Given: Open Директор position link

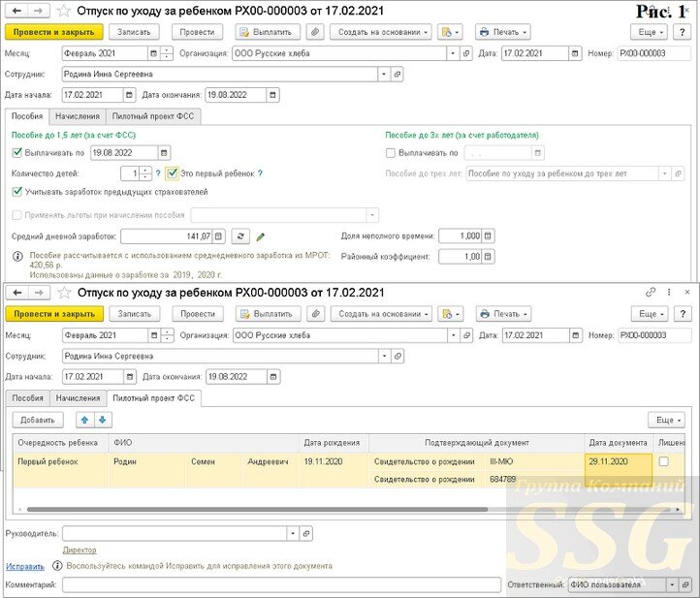Looking at the screenshot, I should point(80,550).
